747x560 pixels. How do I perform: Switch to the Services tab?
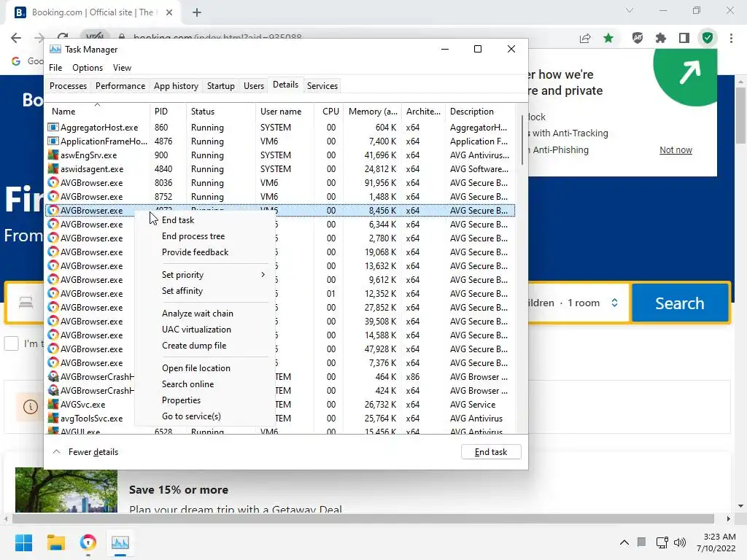click(322, 86)
